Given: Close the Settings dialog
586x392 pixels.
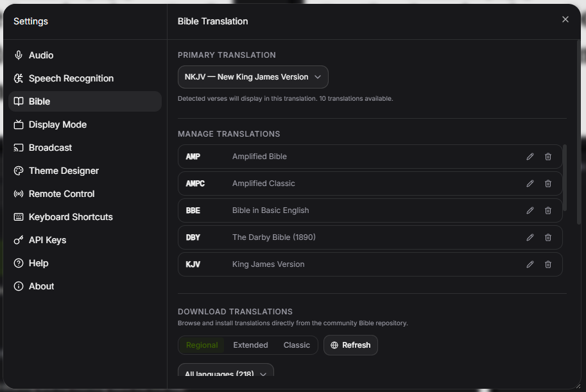Looking at the screenshot, I should 565,19.
